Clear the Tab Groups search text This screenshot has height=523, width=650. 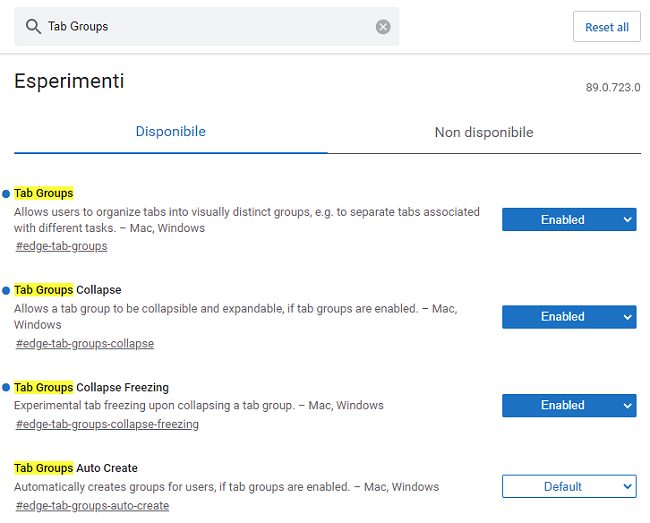[x=383, y=27]
